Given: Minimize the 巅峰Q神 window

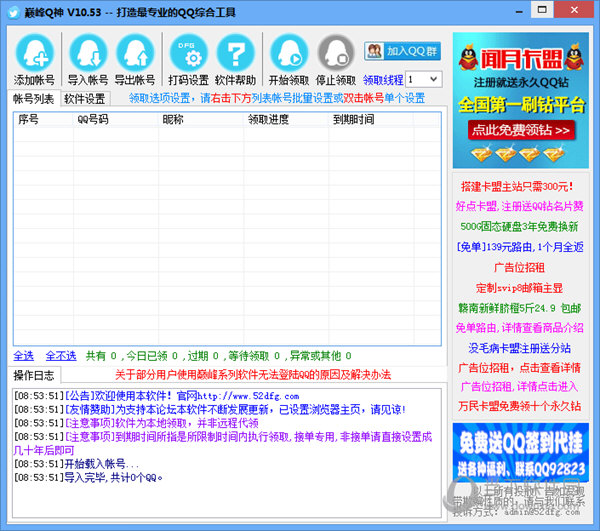Looking at the screenshot, I should (x=519, y=11).
